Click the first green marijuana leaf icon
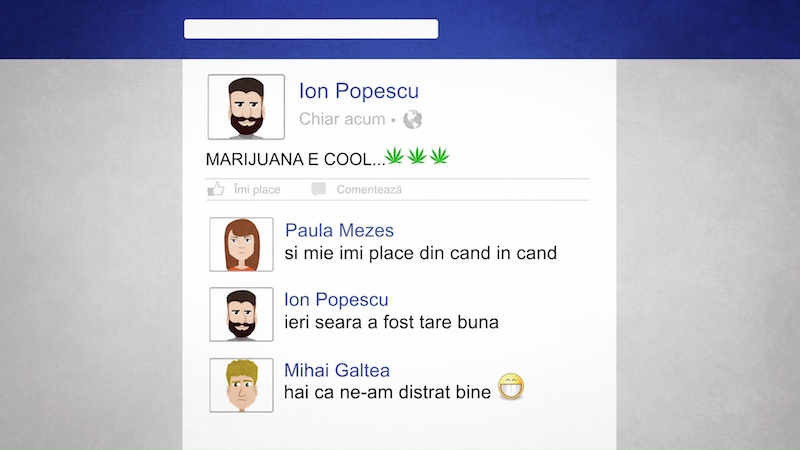Viewport: 800px width, 450px height. pos(394,155)
